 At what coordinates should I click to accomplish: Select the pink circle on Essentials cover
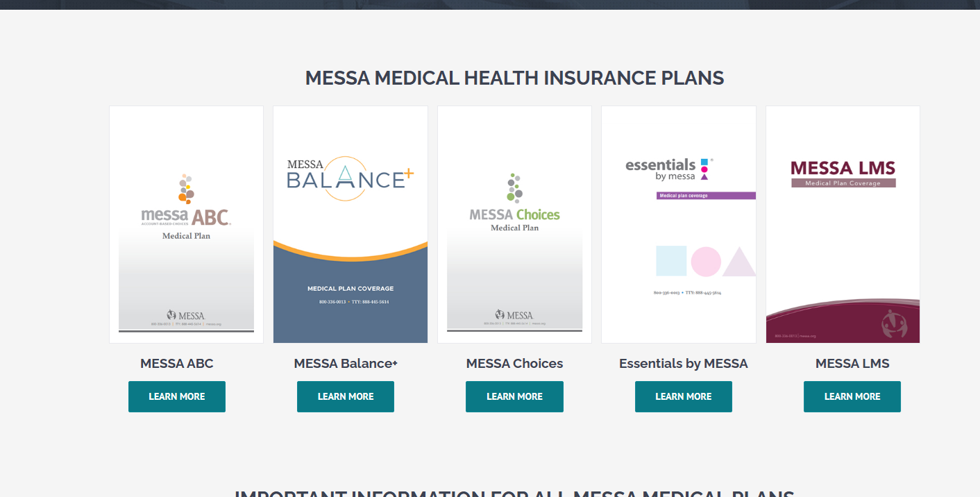[x=706, y=262]
